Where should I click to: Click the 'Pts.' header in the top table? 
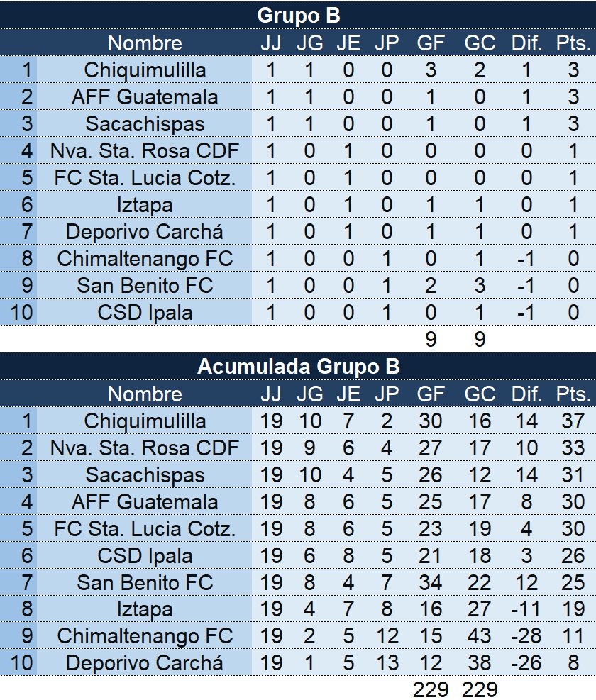573,43
